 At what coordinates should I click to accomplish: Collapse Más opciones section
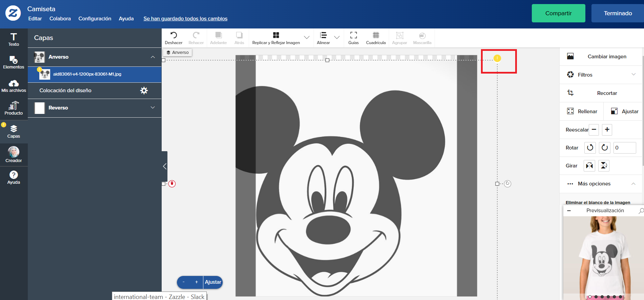coord(633,184)
